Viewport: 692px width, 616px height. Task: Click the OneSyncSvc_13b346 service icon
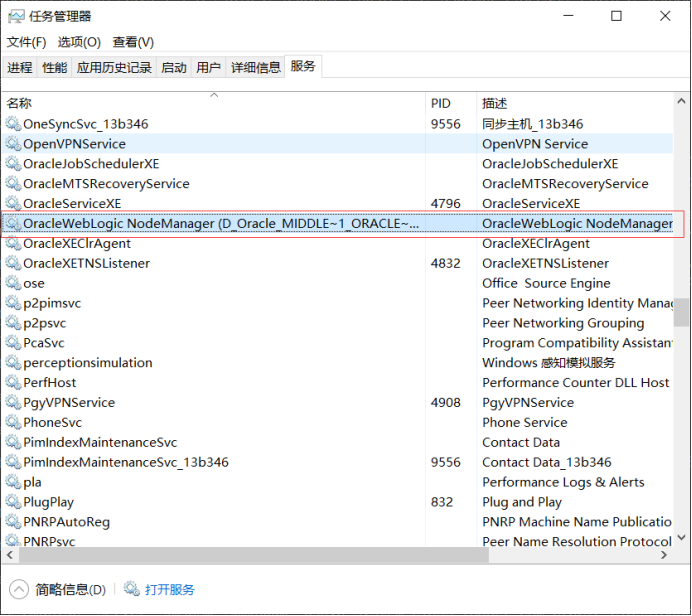pyautogui.click(x=13, y=124)
